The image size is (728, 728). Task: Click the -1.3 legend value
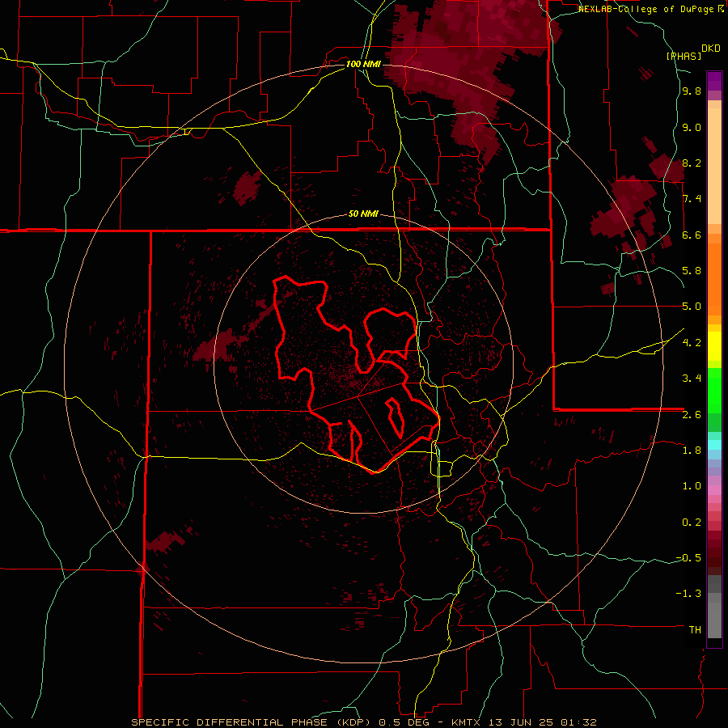[x=688, y=594]
